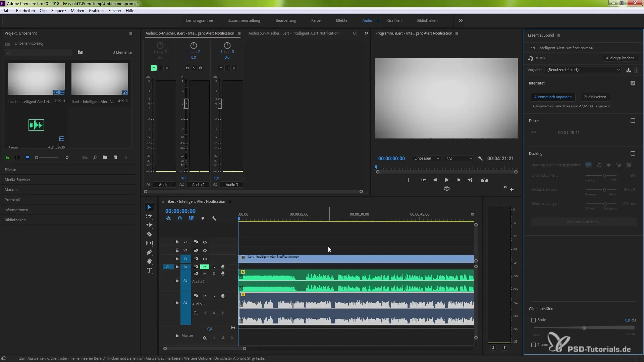Click New Item icon in project panel
Viewport: 644px width, 362px height.
tap(115, 158)
